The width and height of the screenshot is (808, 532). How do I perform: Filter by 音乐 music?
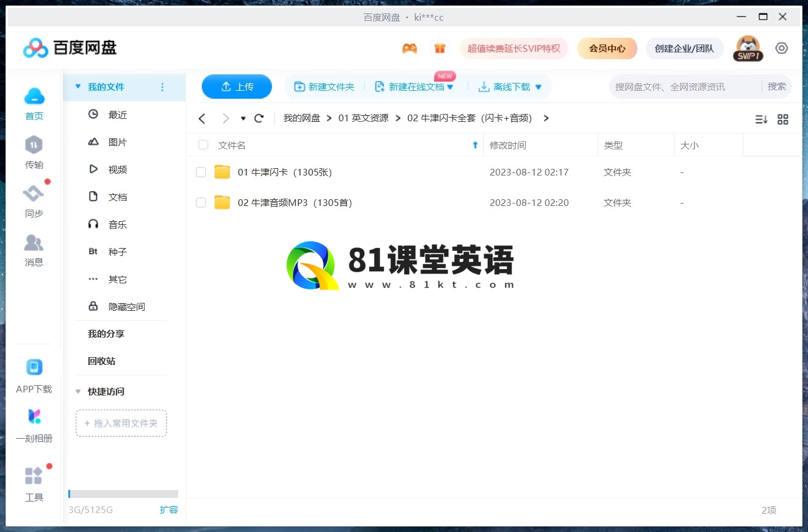point(118,224)
